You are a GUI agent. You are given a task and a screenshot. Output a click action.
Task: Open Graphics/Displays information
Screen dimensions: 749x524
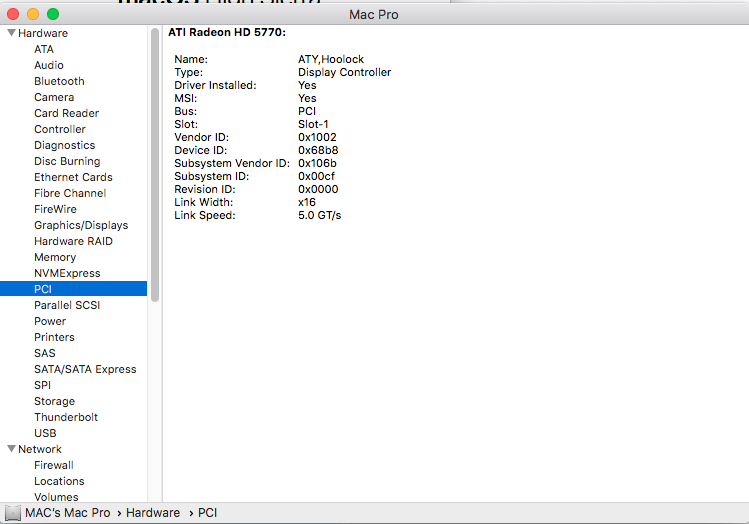point(81,225)
